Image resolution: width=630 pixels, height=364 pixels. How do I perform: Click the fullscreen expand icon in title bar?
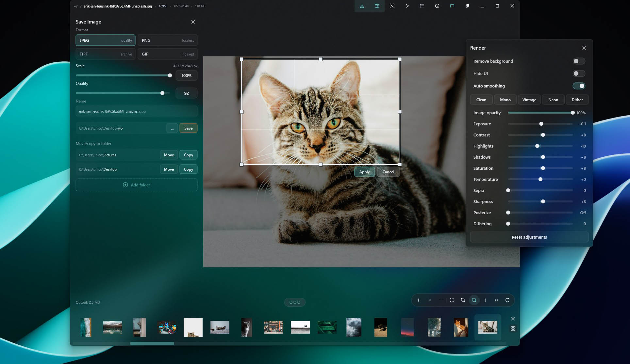pyautogui.click(x=392, y=6)
